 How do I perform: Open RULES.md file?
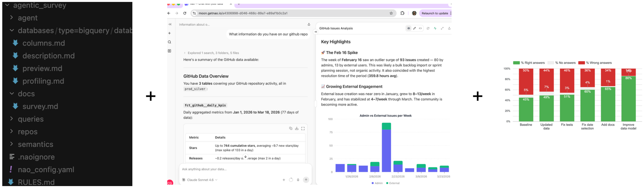[x=32, y=182]
